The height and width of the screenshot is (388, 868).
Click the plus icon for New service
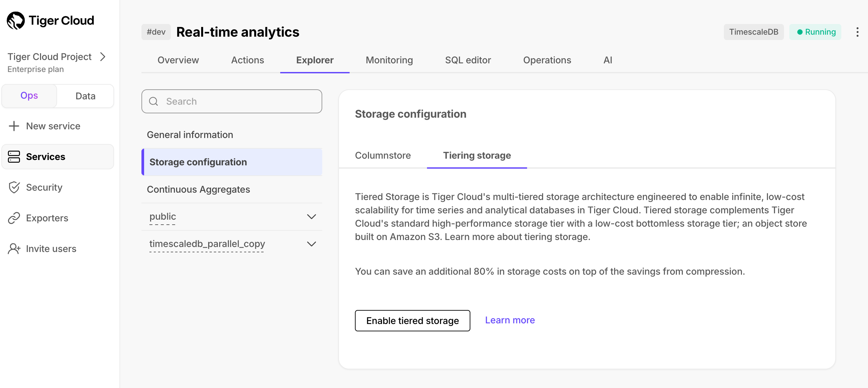14,126
